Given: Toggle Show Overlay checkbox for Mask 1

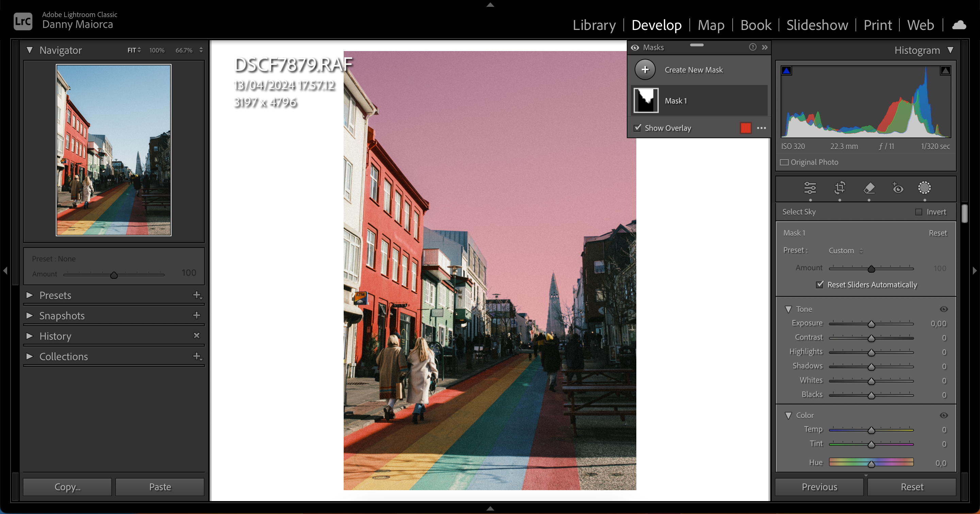Looking at the screenshot, I should [637, 128].
